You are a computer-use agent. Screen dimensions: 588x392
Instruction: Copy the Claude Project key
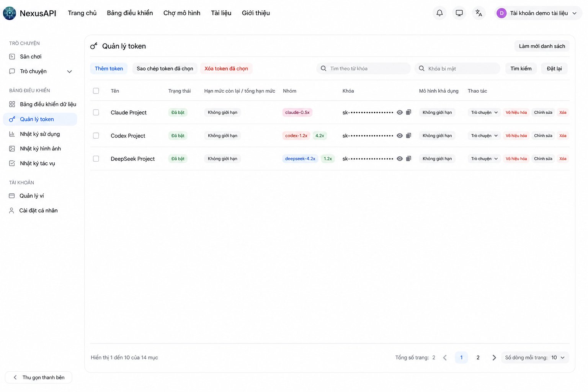[408, 113]
